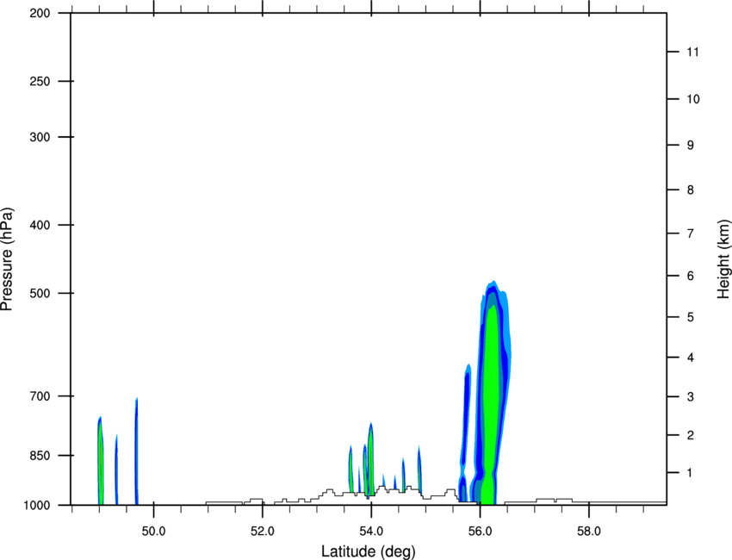Image resolution: width=732 pixels, height=560 pixels.
Task: Click the small plume near latitude 54.9
Action: [419, 470]
